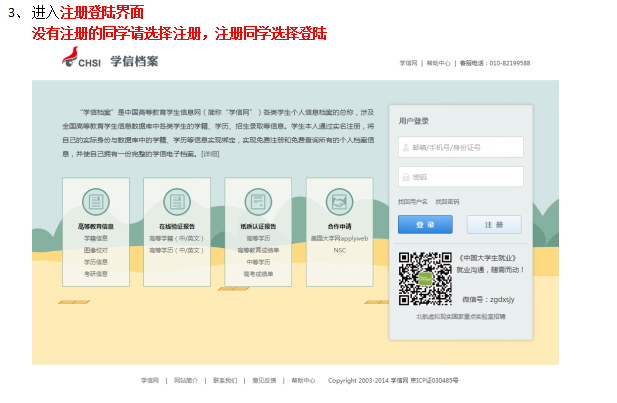
Task: Click the WeChat QR code image
Action: click(x=425, y=280)
